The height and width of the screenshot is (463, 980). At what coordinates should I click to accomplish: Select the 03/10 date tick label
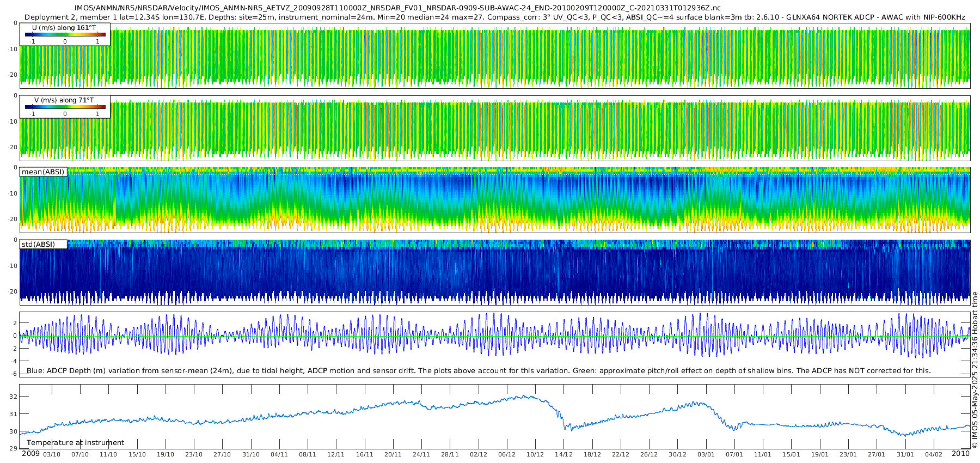point(52,454)
